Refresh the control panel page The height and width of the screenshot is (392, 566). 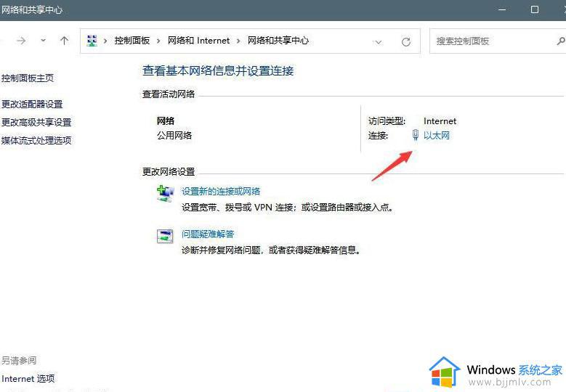[x=406, y=42]
